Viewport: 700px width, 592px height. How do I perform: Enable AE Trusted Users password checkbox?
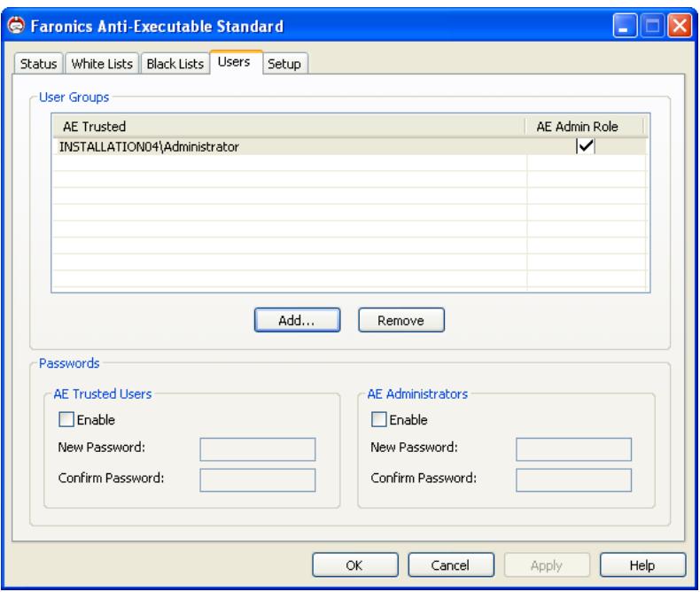pyautogui.click(x=66, y=419)
